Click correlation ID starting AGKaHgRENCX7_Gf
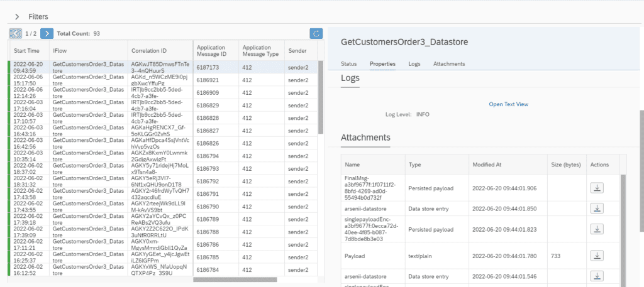The height and width of the screenshot is (287, 644). pos(158,131)
